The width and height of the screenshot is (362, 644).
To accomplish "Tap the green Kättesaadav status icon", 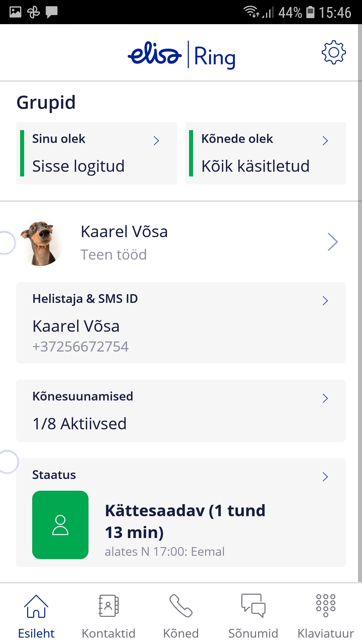I will pyautogui.click(x=60, y=525).
